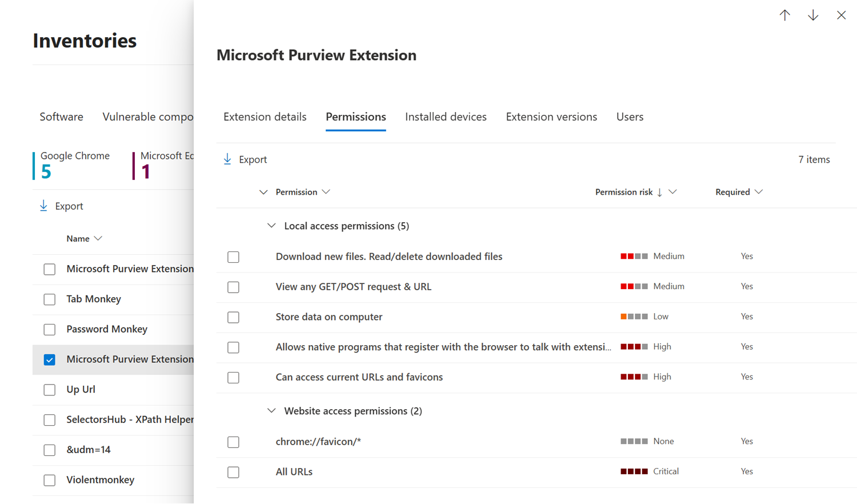Click the High risk indicator for favicons permission

[634, 377]
